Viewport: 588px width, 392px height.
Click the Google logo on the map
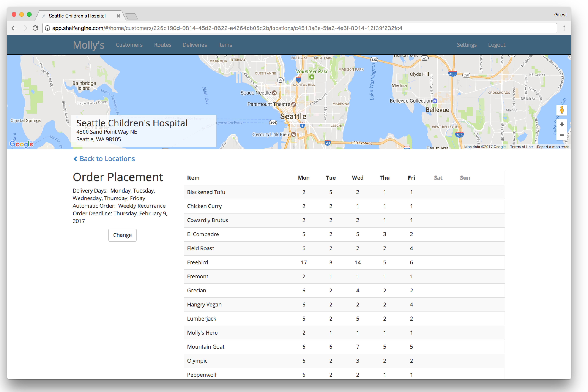pos(21,144)
